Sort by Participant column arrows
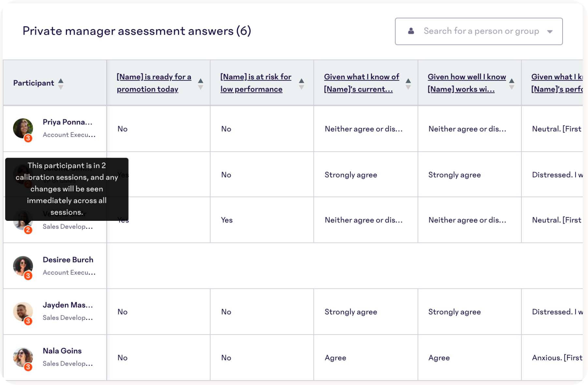 tap(61, 83)
